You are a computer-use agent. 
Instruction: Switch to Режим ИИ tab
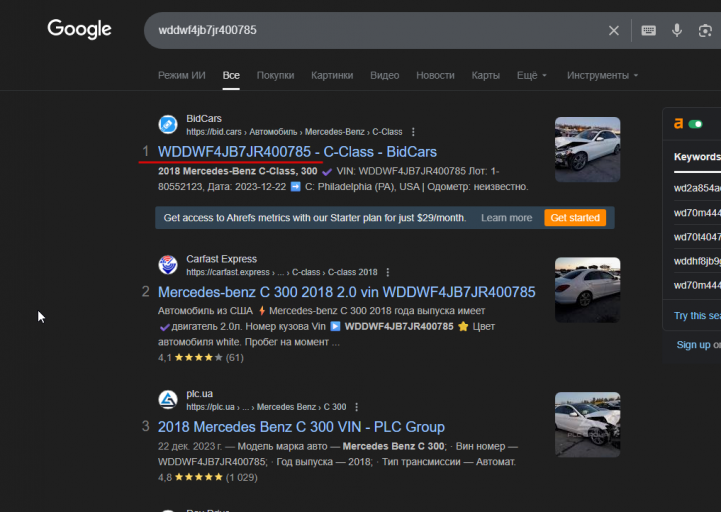point(182,75)
